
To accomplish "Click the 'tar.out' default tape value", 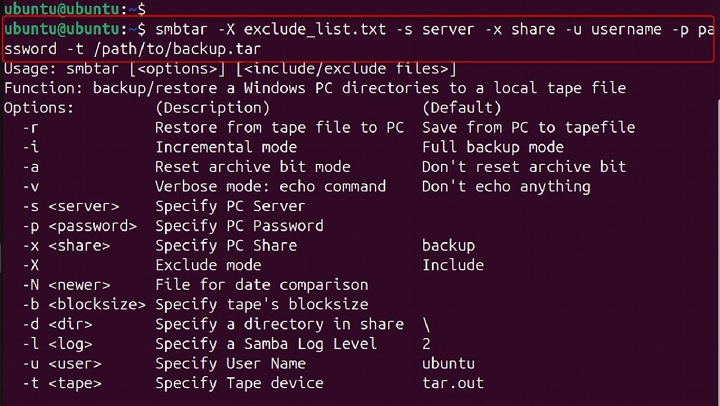I will (452, 383).
